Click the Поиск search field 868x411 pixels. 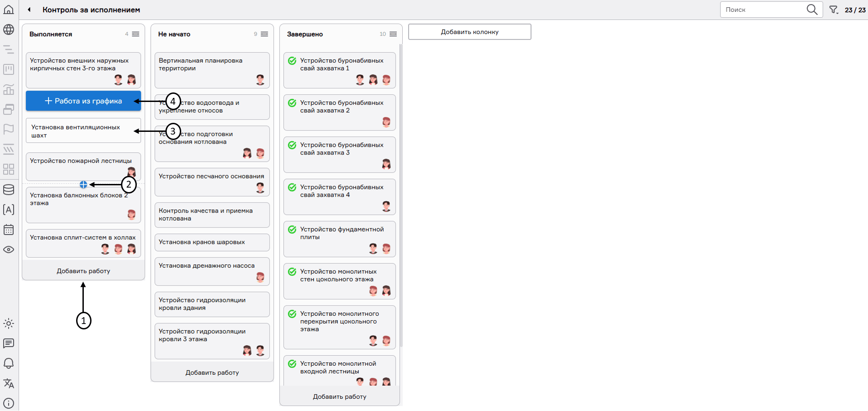(x=763, y=10)
